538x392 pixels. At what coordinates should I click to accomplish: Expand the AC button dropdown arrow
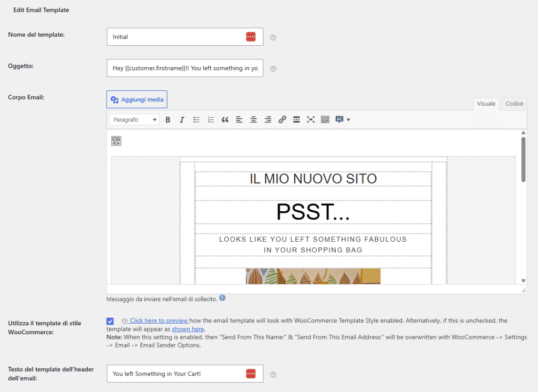point(349,120)
